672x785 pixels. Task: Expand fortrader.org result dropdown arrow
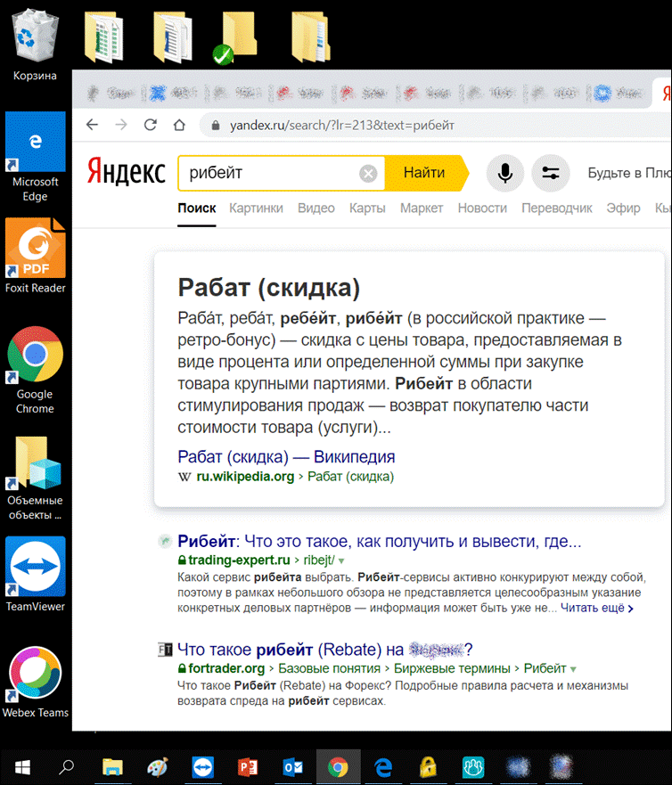click(573, 669)
